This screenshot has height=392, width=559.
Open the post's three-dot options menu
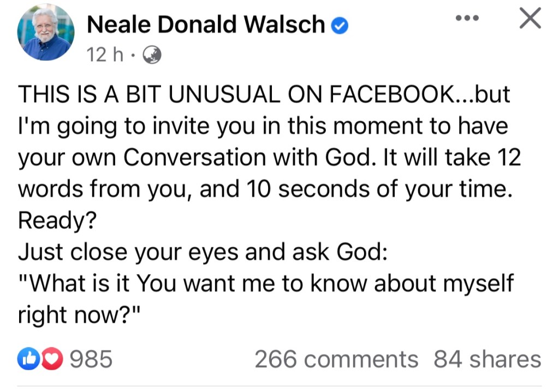(x=467, y=19)
